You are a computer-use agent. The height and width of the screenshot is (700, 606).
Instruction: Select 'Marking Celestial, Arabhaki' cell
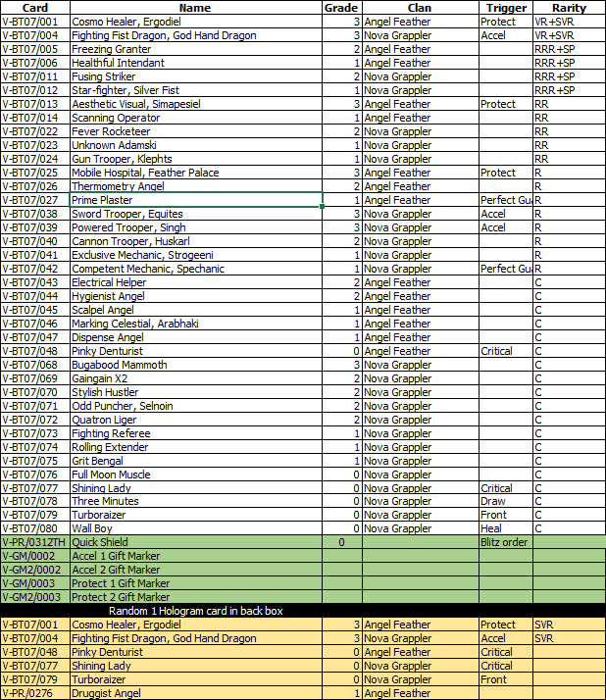[196, 324]
